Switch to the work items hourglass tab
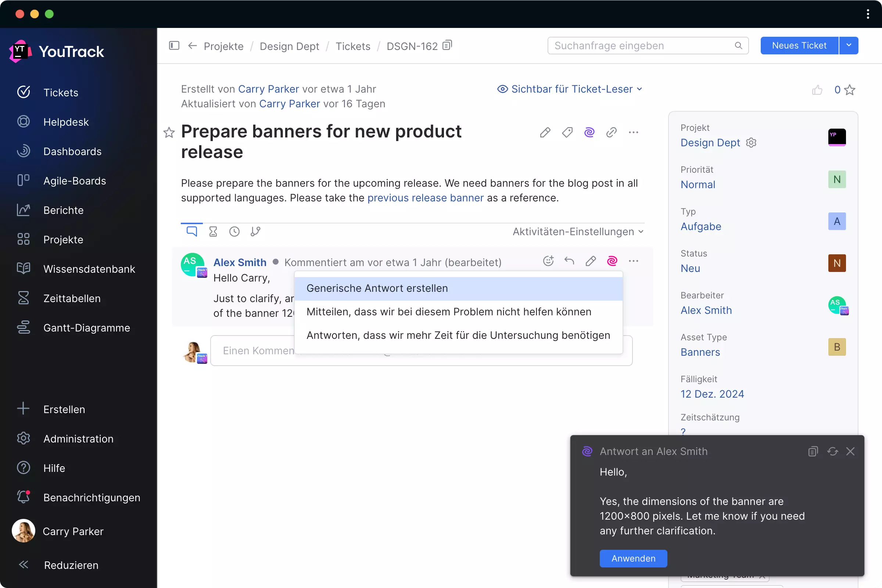Viewport: 882px width, 588px height. (213, 232)
